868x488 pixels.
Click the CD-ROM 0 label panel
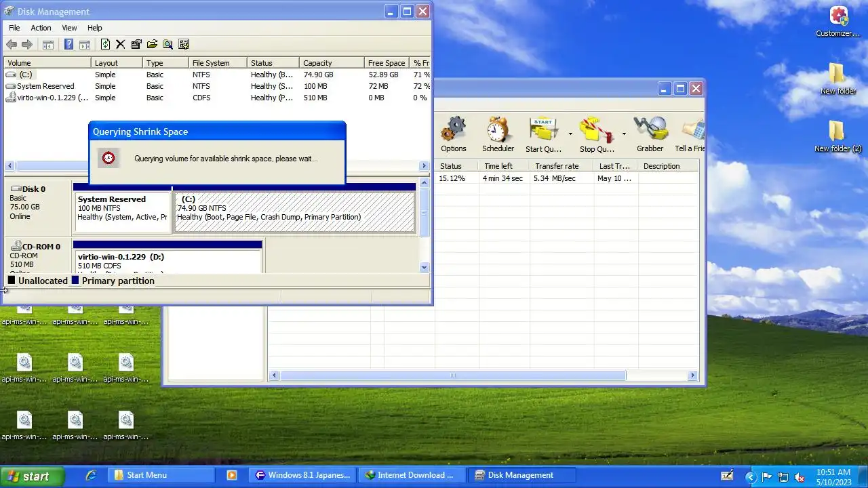[x=38, y=256]
